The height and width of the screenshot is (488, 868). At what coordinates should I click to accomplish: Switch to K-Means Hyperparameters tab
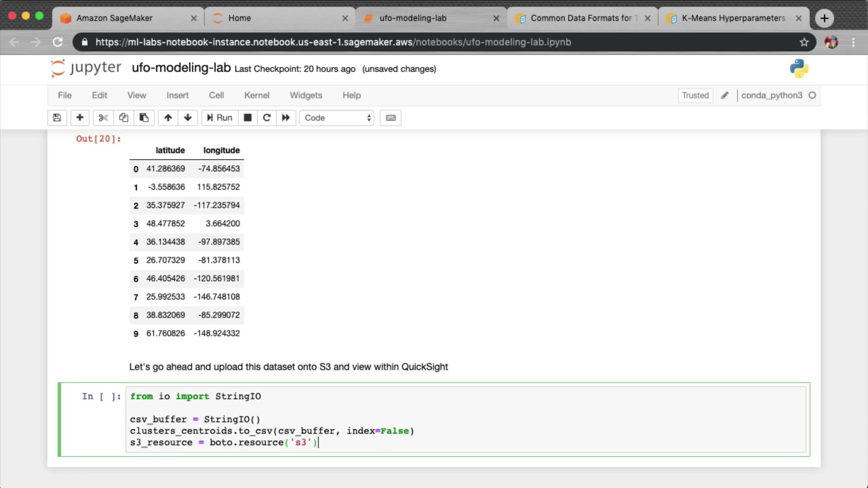tap(733, 18)
